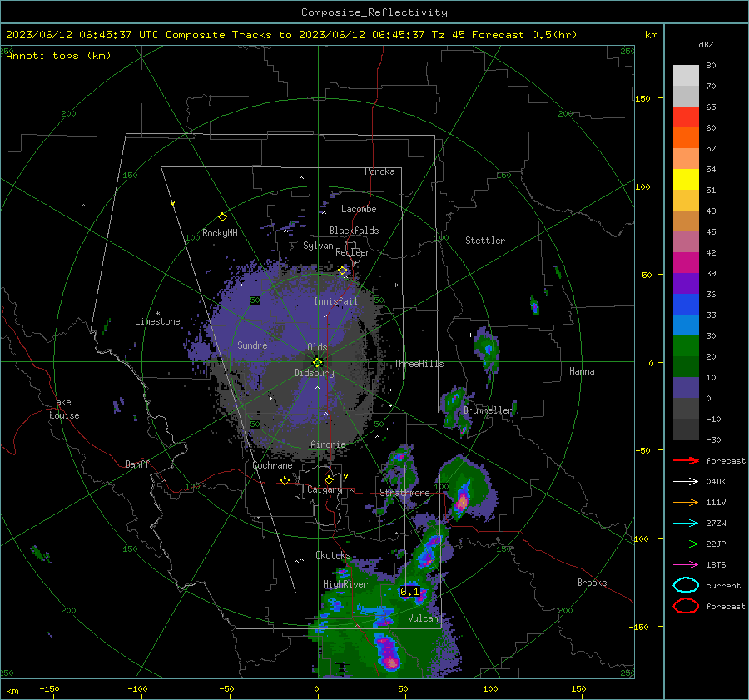Screen dimensions: 749x700
Task: Click the Strathmore map label
Action: coord(405,493)
